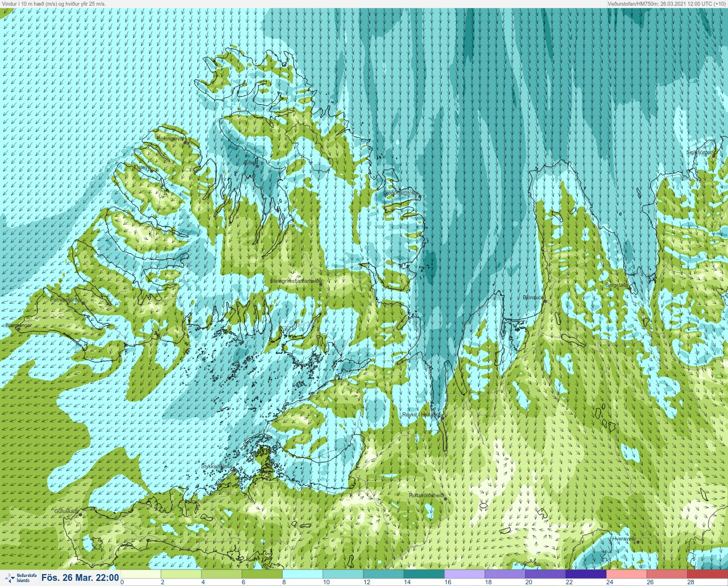Screen dimensions: 728x586
Task: Click the Bergstaðir station label
Action: coord(617,285)
